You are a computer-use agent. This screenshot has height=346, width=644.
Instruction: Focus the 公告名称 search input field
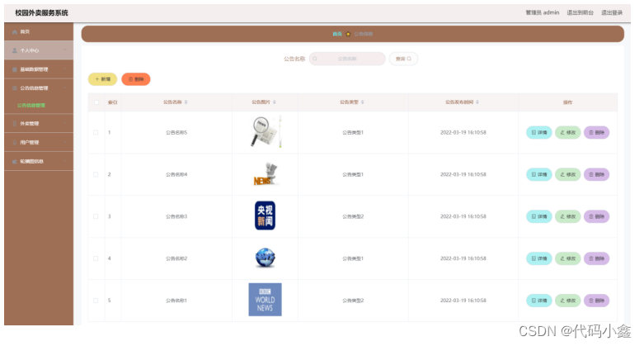[347, 59]
